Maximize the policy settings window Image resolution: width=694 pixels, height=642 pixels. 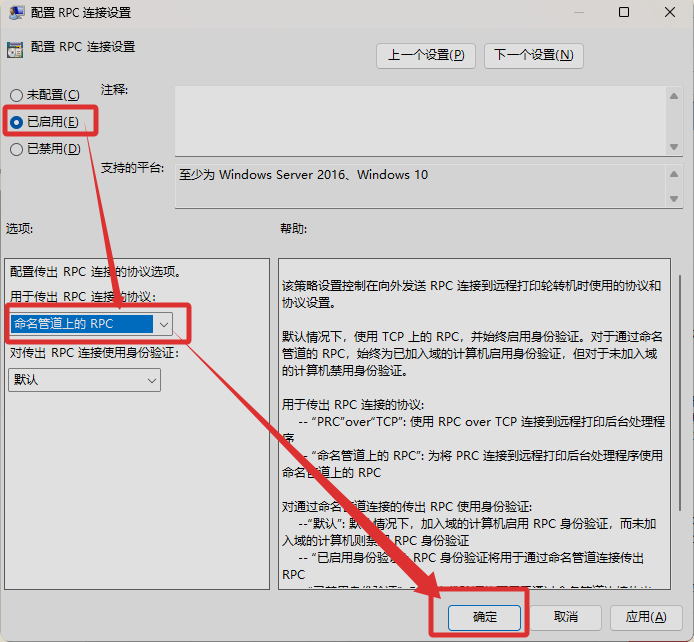[623, 13]
